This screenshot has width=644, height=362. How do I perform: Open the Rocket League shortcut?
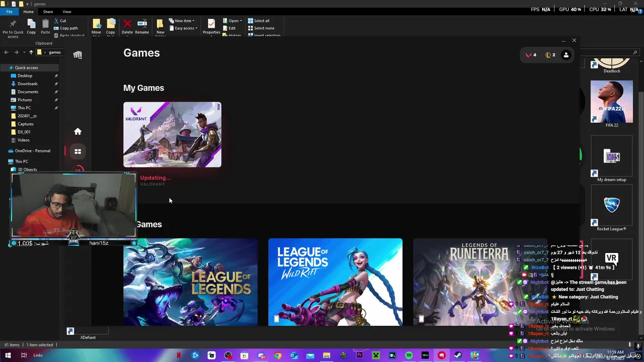tap(612, 209)
